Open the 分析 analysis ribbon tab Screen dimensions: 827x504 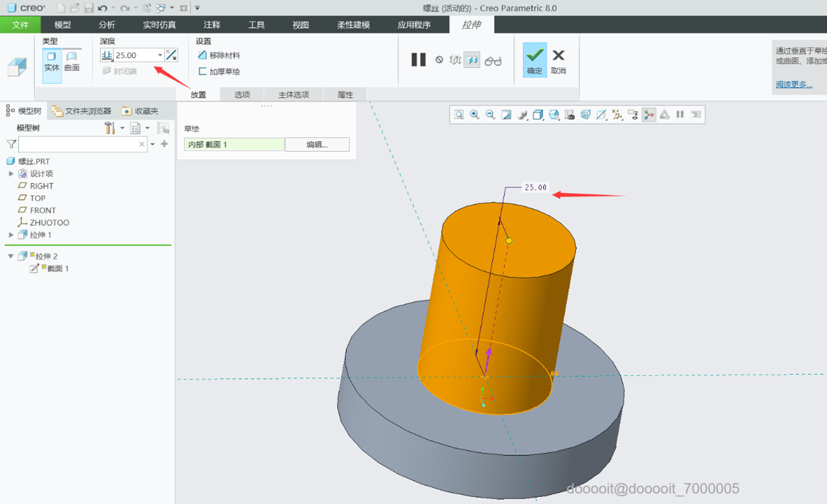point(107,25)
